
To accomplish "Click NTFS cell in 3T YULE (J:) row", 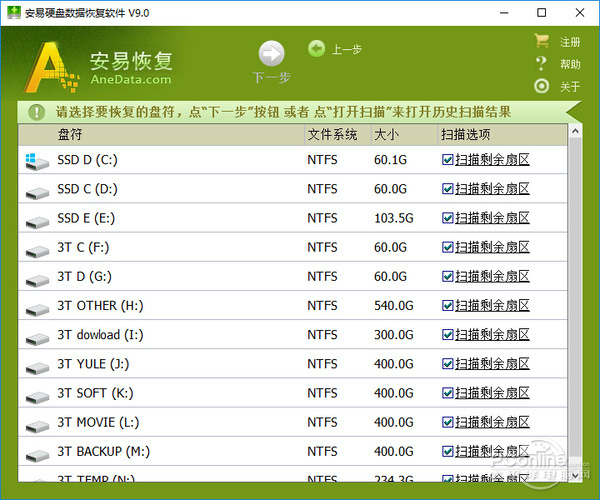I will pos(322,364).
